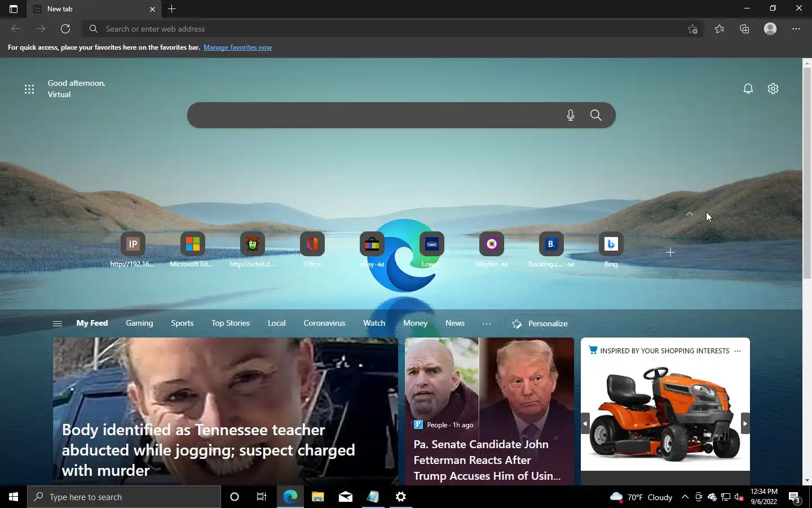Open the app launcher grid icon

29,89
